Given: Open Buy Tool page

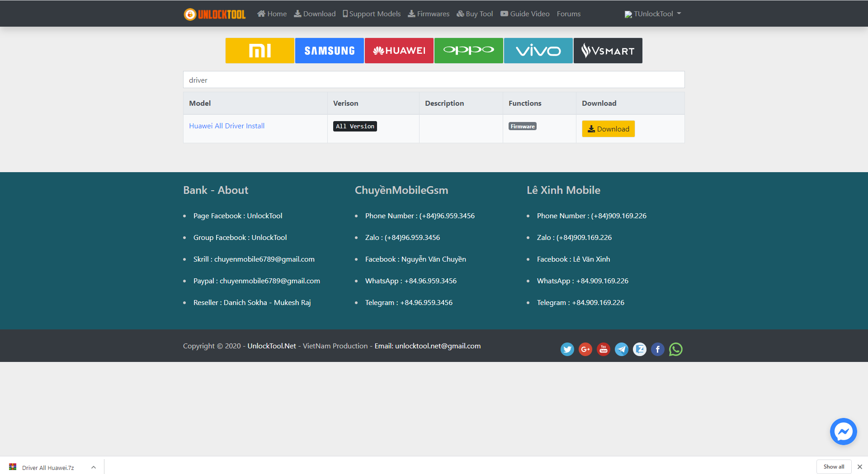Looking at the screenshot, I should tap(475, 14).
